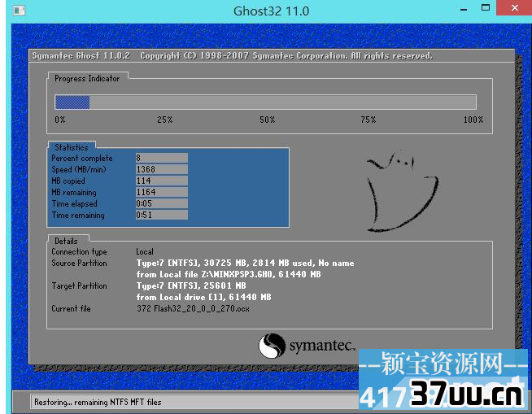Maximize the Ghost32 11.0 window

point(486,8)
